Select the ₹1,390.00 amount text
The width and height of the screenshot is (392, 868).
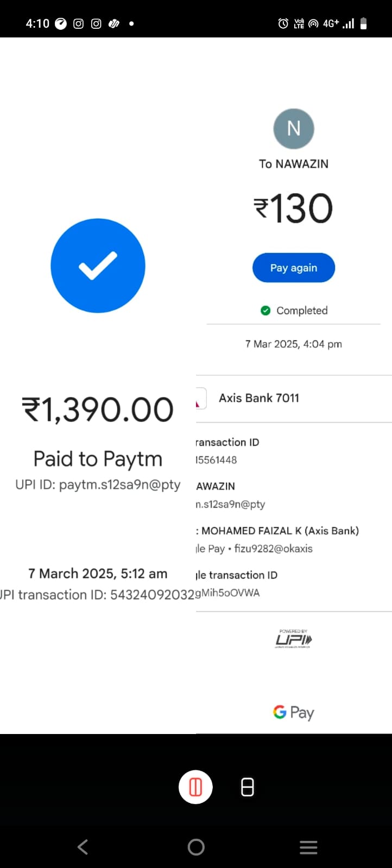pyautogui.click(x=98, y=410)
